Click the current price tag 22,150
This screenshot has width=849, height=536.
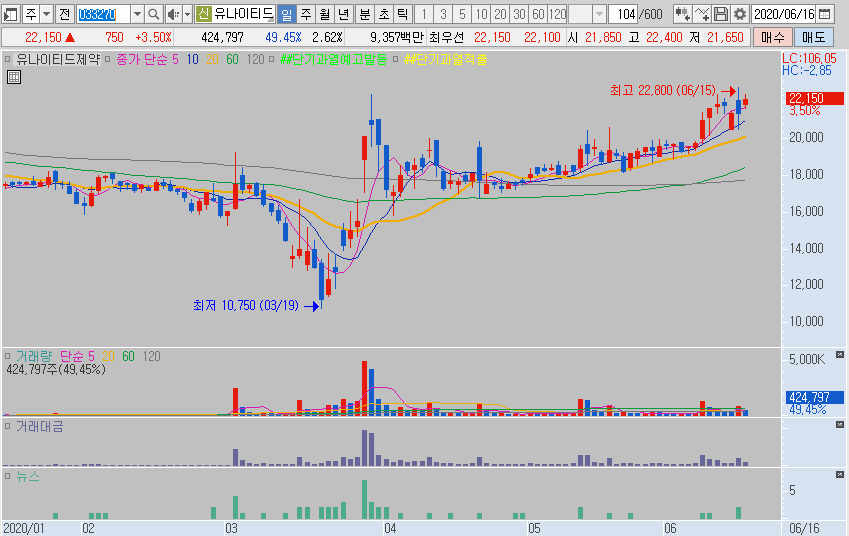point(814,98)
